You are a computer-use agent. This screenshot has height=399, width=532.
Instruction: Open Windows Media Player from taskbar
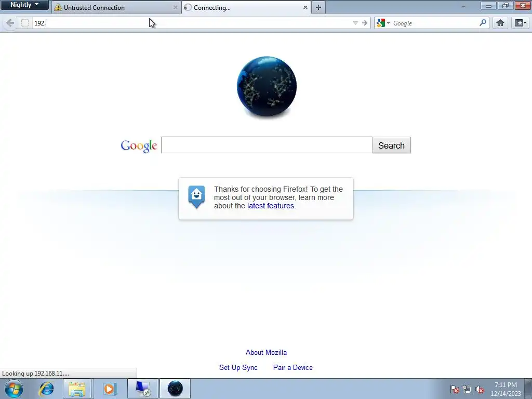point(109,389)
